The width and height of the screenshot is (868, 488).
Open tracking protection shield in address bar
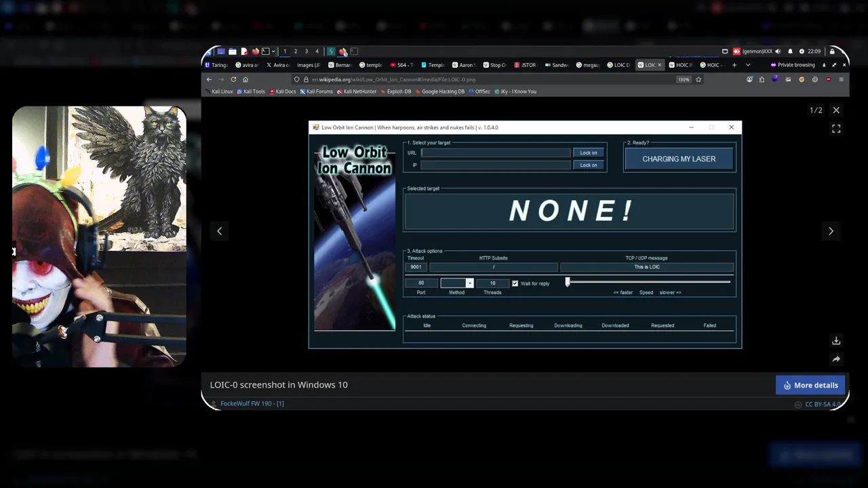point(296,79)
